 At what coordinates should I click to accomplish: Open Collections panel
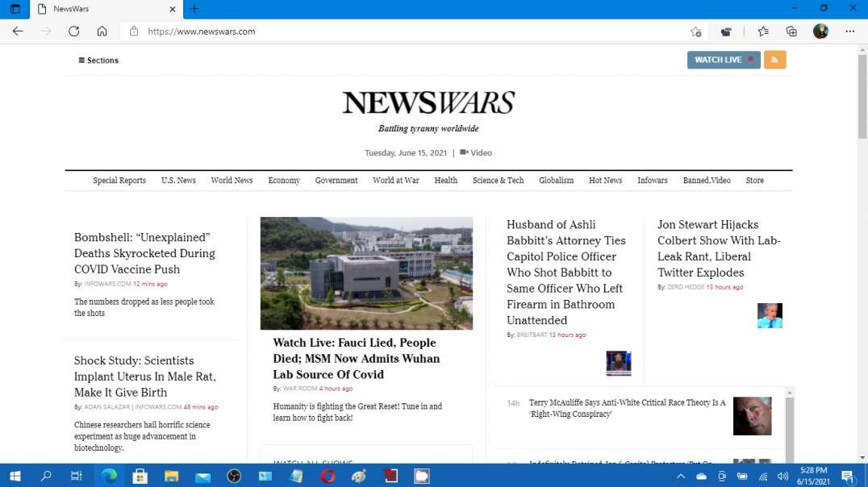791,31
